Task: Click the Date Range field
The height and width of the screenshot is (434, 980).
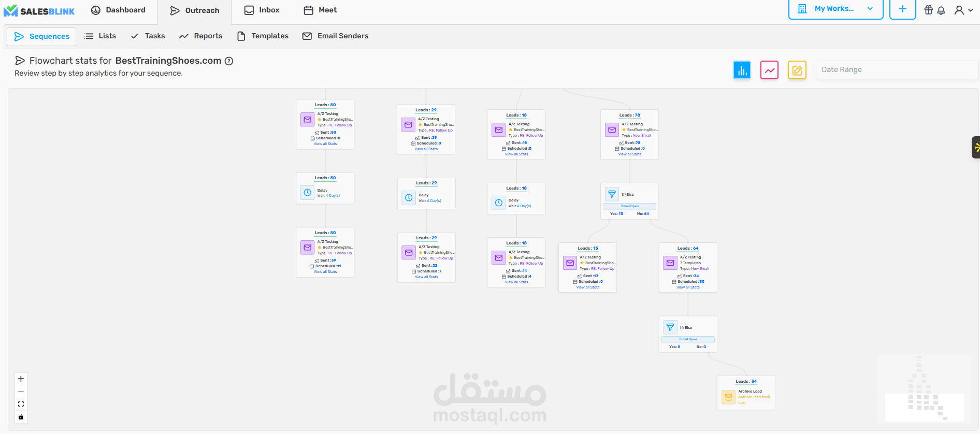Action: click(897, 70)
